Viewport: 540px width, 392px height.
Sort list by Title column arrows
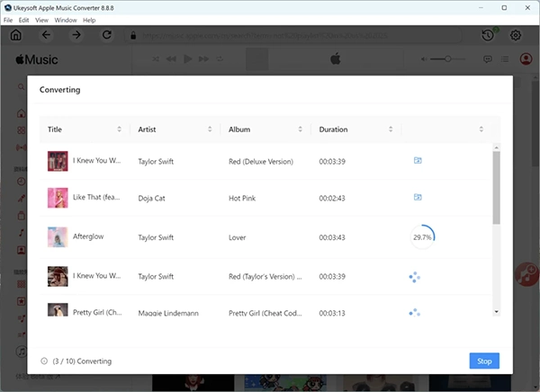pyautogui.click(x=119, y=129)
